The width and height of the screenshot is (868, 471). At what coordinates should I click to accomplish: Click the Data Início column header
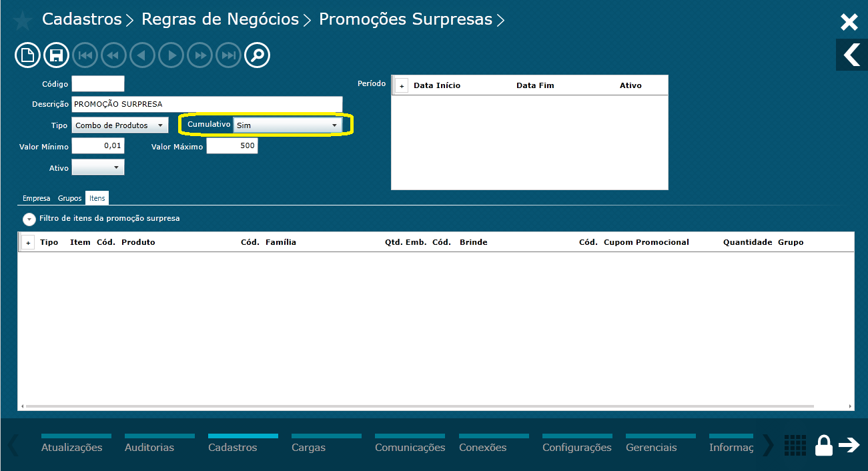[437, 85]
